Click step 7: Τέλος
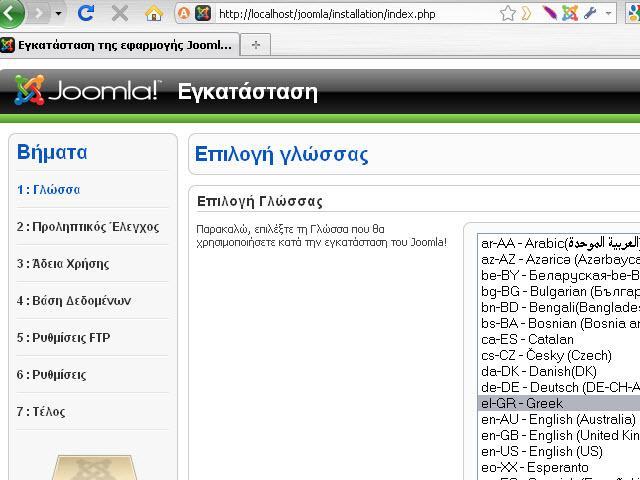The width and height of the screenshot is (640, 480). coord(41,411)
